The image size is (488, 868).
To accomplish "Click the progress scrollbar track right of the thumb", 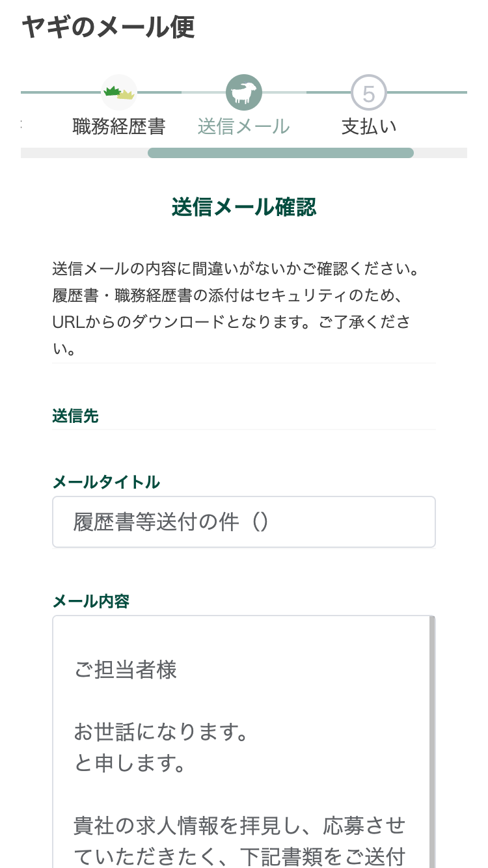I will point(441,153).
